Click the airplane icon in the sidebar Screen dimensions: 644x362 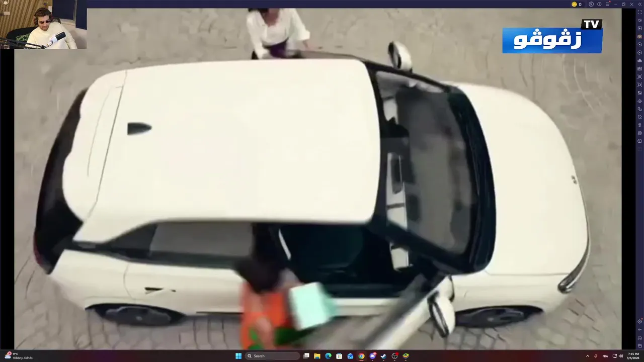click(x=639, y=101)
